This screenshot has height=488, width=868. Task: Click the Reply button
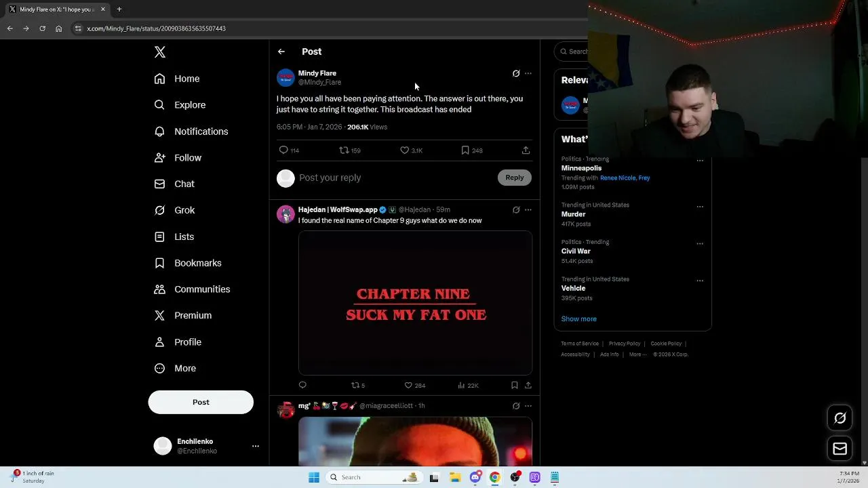[515, 178]
